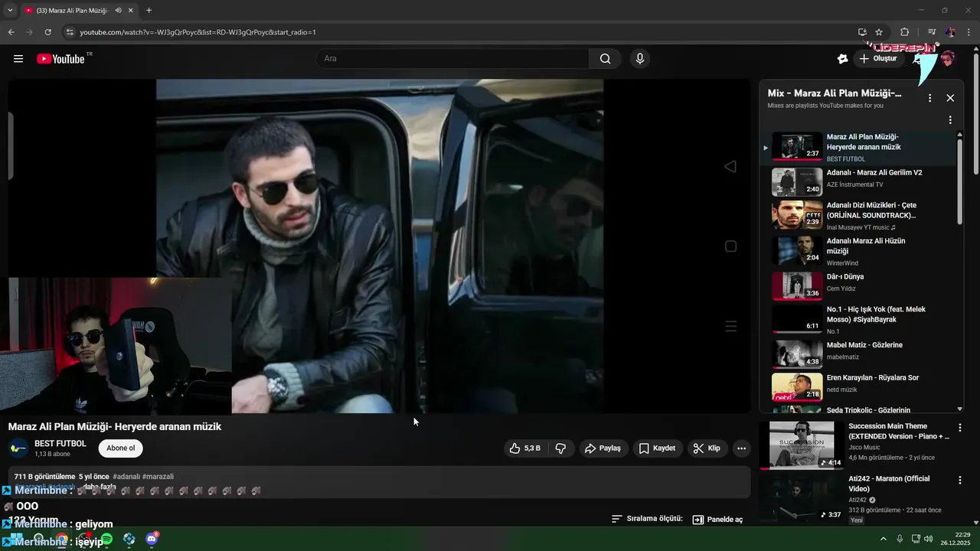The image size is (980, 551).
Task: Start voice search with the microphone icon
Action: pyautogui.click(x=640, y=59)
